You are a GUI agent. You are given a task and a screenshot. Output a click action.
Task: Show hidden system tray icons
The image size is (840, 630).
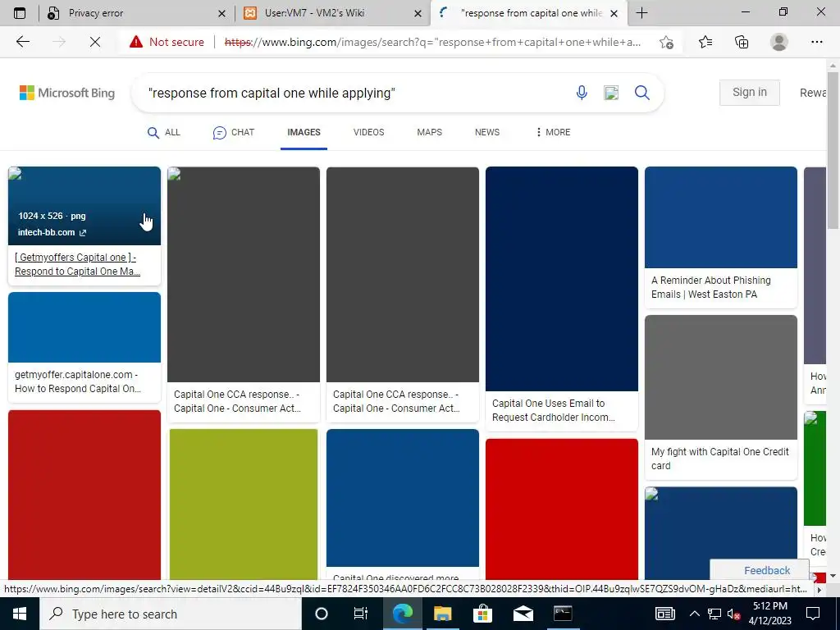[694, 614]
